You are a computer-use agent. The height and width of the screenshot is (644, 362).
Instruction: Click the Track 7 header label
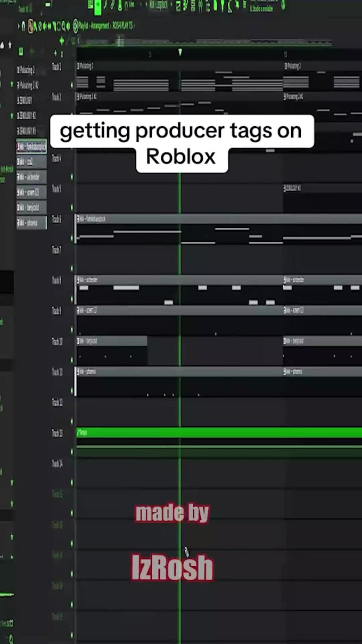pyautogui.click(x=56, y=250)
